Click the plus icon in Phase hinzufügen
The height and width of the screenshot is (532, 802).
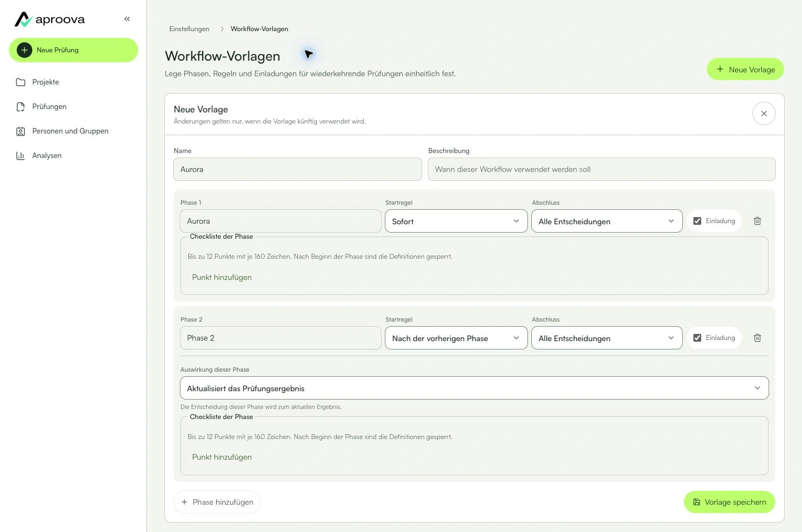[x=184, y=502]
